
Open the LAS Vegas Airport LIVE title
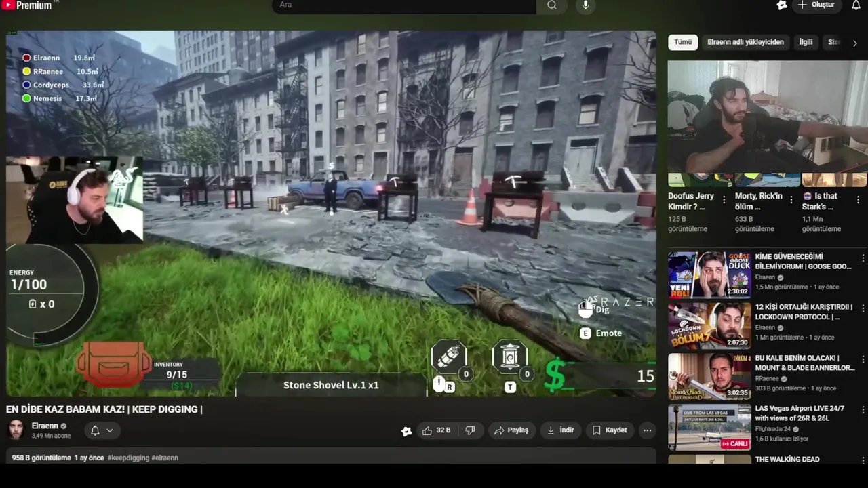tap(800, 413)
